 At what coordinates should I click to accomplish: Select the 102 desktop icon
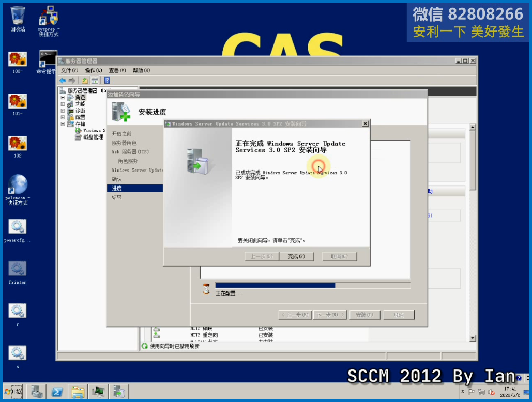click(18, 147)
